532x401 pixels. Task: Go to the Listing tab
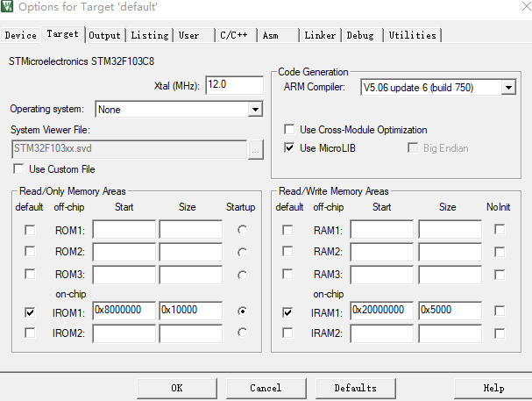tap(150, 35)
